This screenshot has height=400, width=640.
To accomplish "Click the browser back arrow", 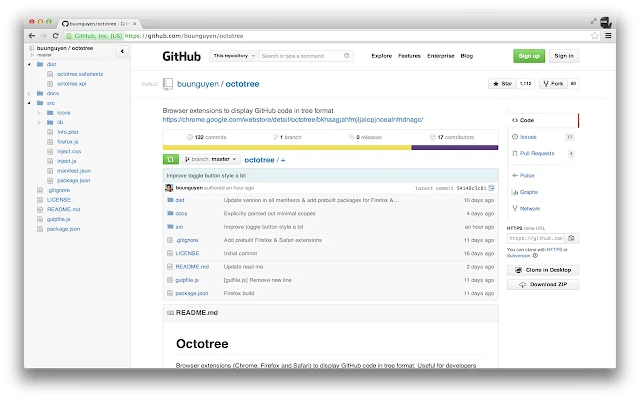I will coord(32,36).
